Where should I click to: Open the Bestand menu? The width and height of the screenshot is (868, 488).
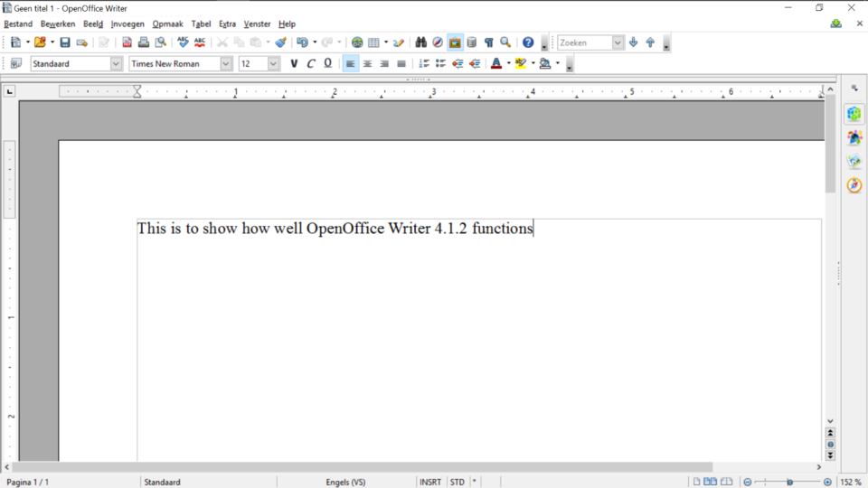tap(18, 23)
